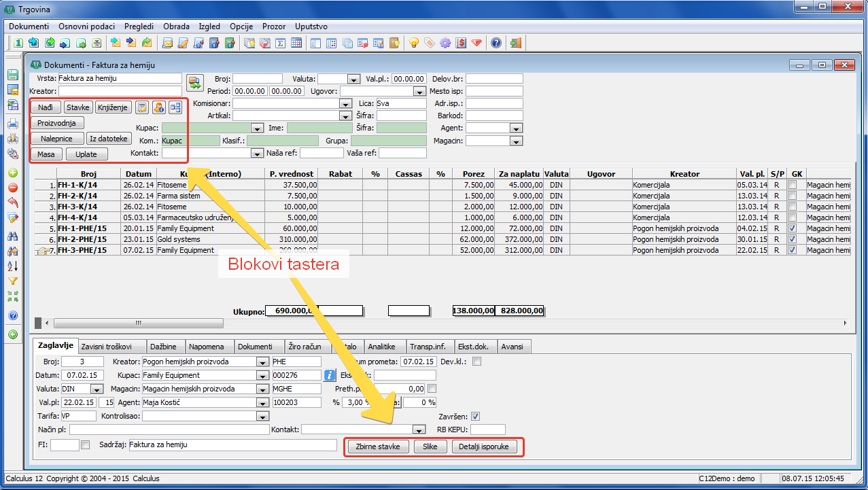The height and width of the screenshot is (490, 868).
Task: Click the A-Z sort icon in sidebar
Action: tap(12, 266)
